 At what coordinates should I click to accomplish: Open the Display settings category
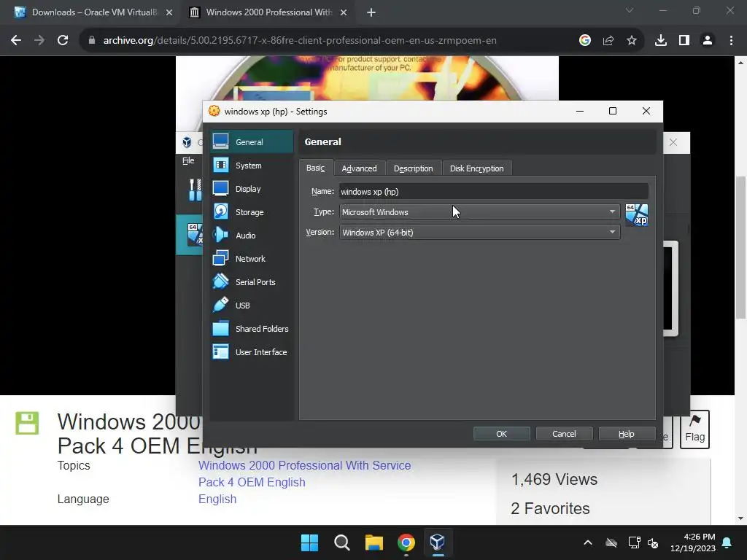pos(252,189)
